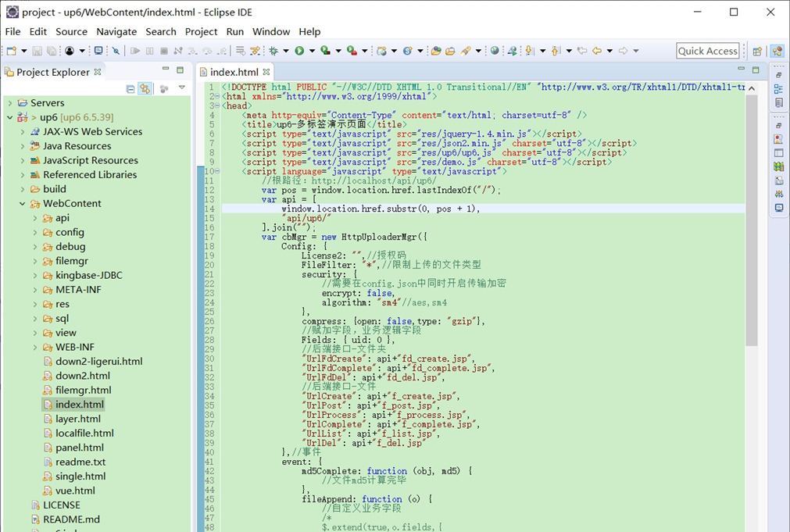This screenshot has height=532, width=790.
Task: Click the Quick Access search field
Action: 708,51
